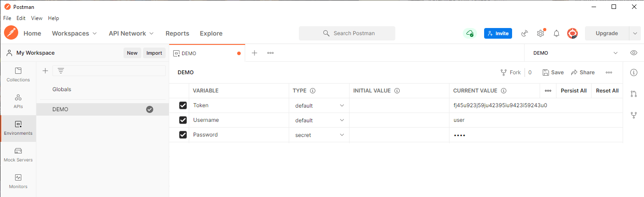Viewport: 644px width, 197px height.
Task: Open the notifications bell
Action: pyautogui.click(x=557, y=33)
